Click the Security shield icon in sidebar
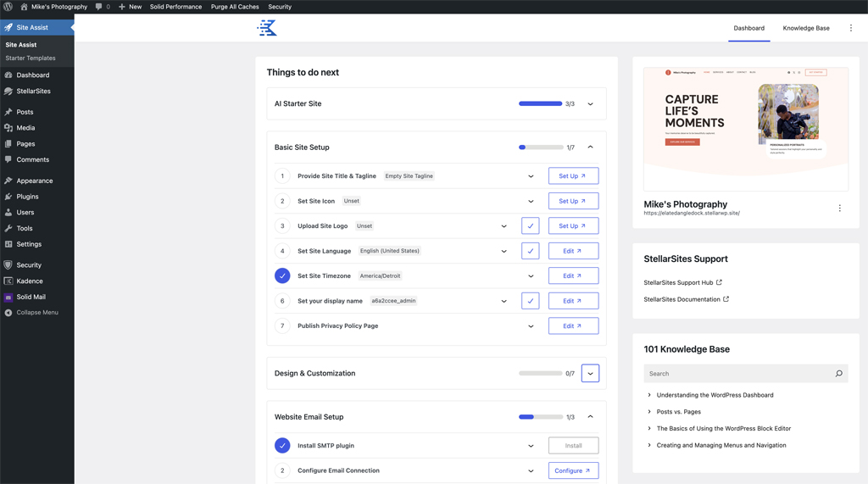 [8, 265]
